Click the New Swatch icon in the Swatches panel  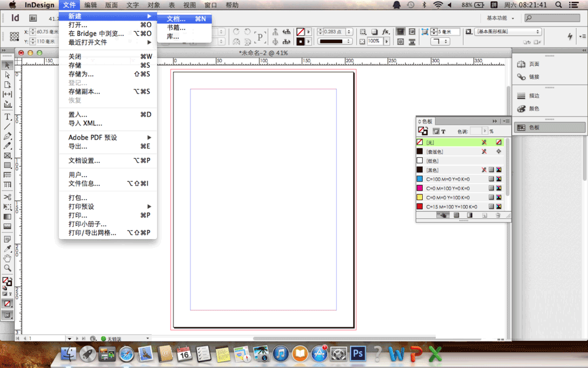pos(485,215)
